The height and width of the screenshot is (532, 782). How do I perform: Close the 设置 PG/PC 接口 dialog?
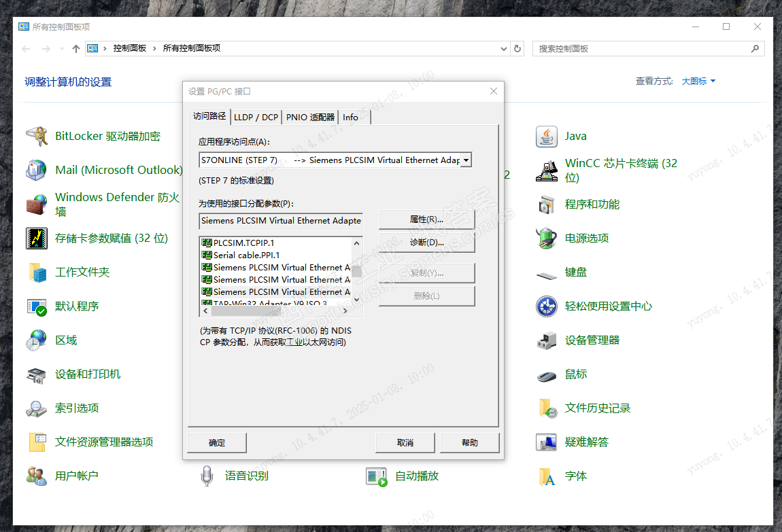click(493, 91)
